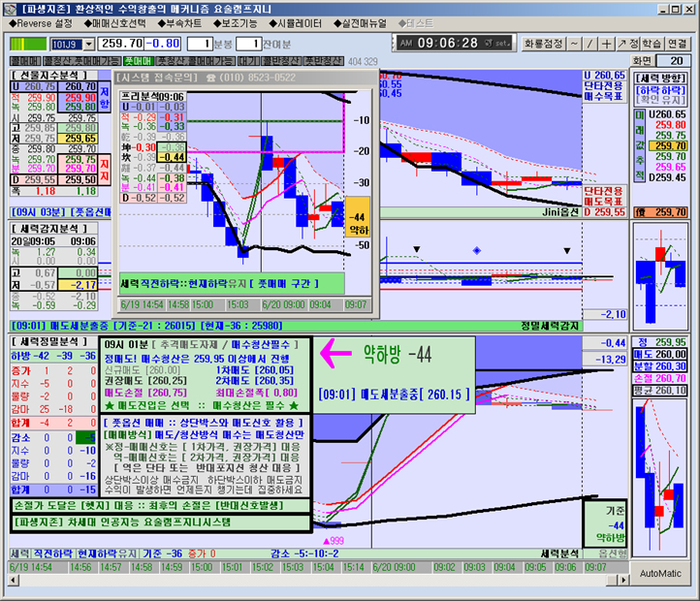Toggle the 대기 standby indicator
This screenshot has height=601, width=700.
[x=248, y=61]
